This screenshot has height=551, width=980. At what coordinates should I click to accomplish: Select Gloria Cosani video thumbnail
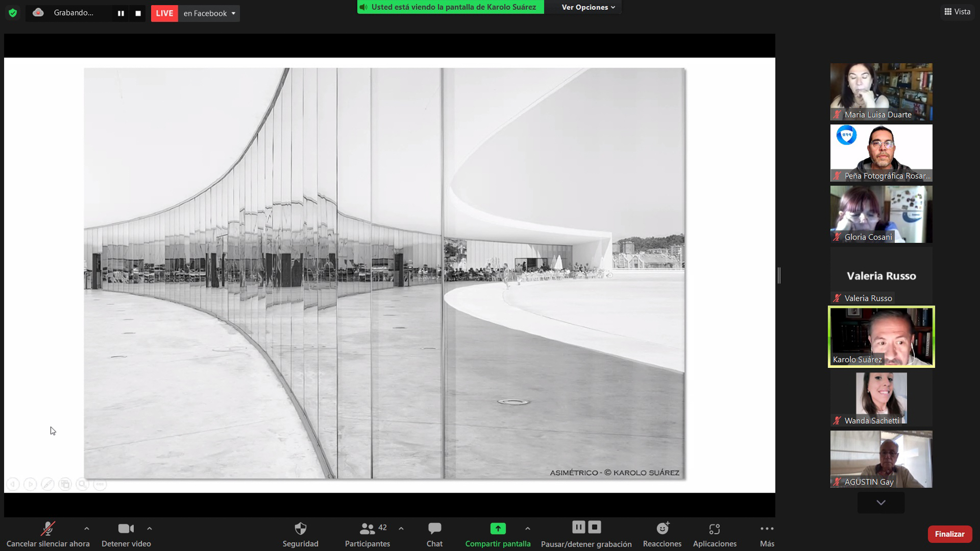click(881, 214)
